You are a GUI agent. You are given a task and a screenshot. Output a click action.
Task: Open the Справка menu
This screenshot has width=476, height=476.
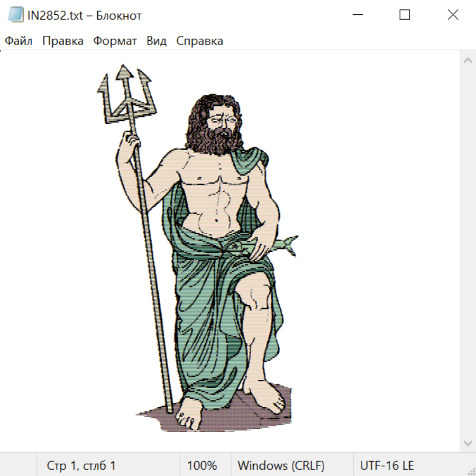click(199, 41)
